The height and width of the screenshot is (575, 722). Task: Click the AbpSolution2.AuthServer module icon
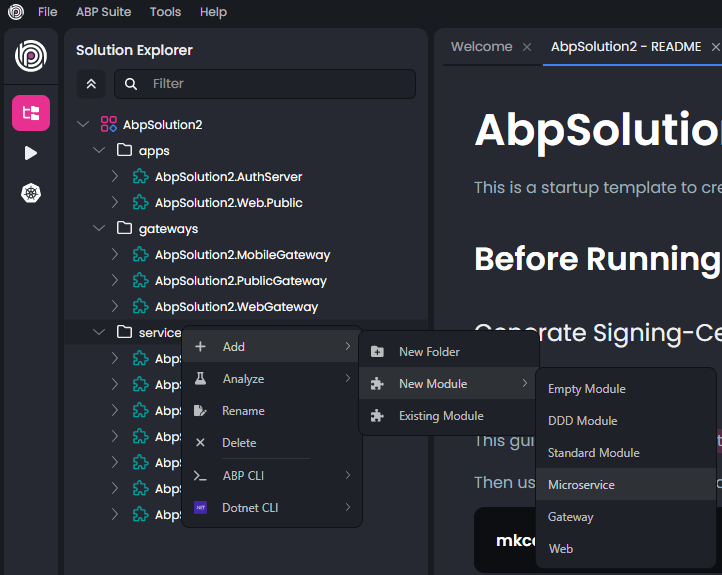point(140,177)
